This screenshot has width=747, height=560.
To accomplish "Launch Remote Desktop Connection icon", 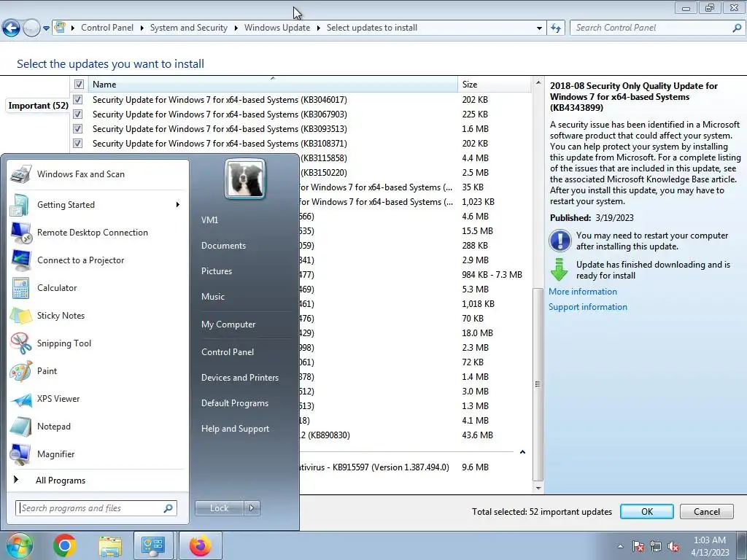I will pyautogui.click(x=21, y=233).
